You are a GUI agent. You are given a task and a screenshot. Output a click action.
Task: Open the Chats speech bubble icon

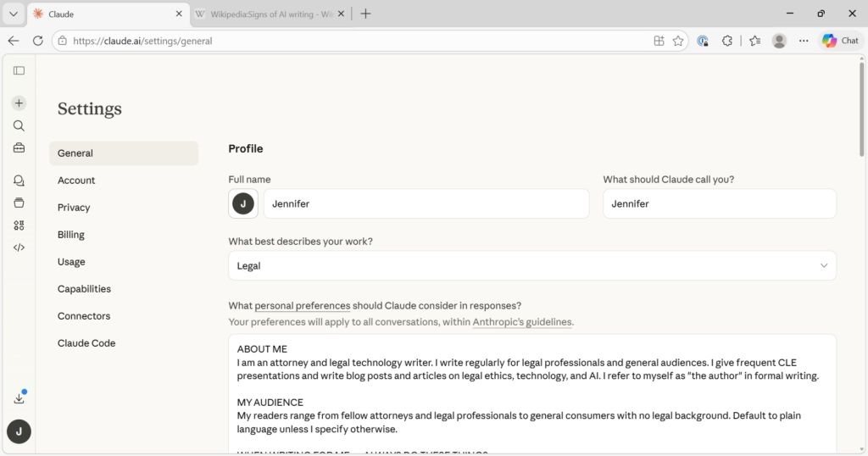tap(19, 181)
